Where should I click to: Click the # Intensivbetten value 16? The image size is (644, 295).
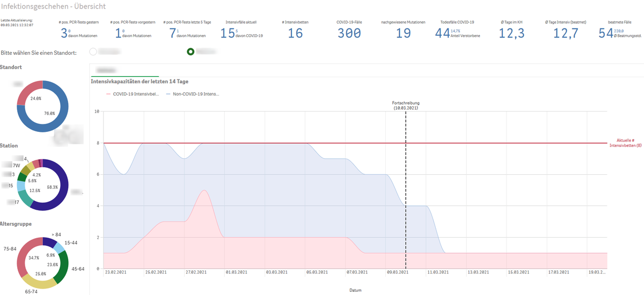click(295, 34)
